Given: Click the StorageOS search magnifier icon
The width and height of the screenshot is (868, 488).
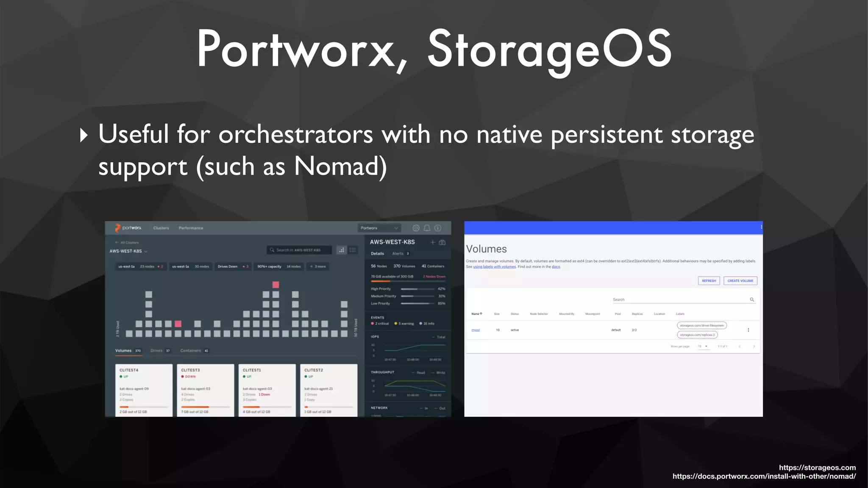Looking at the screenshot, I should click(x=752, y=299).
